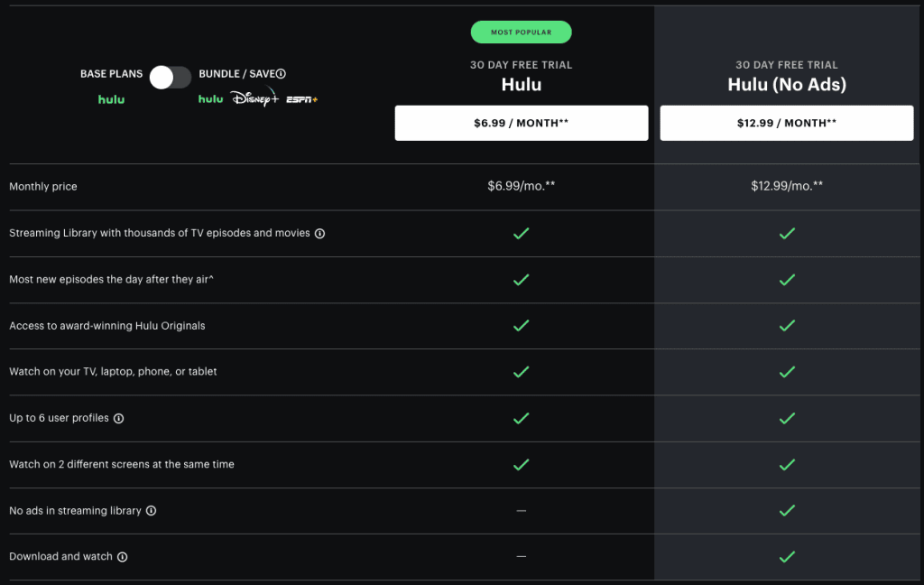Click the $6.99/mo.** monthly price cell

click(522, 186)
